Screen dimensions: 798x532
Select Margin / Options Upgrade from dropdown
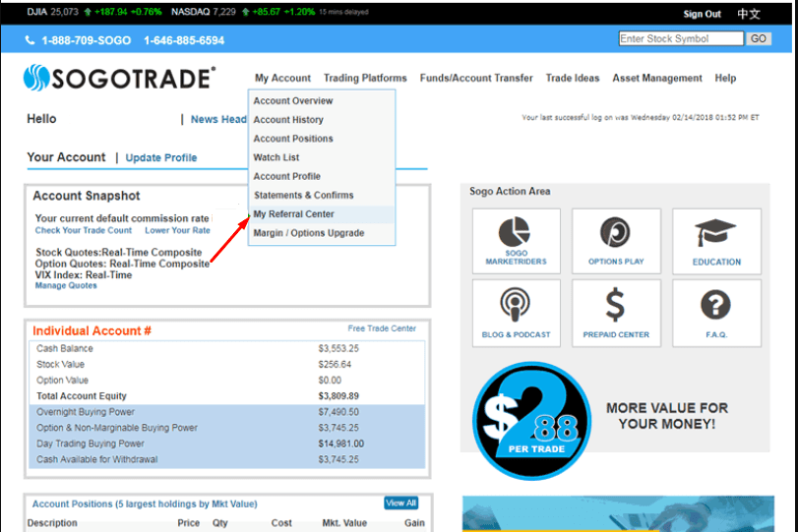[x=321, y=233]
